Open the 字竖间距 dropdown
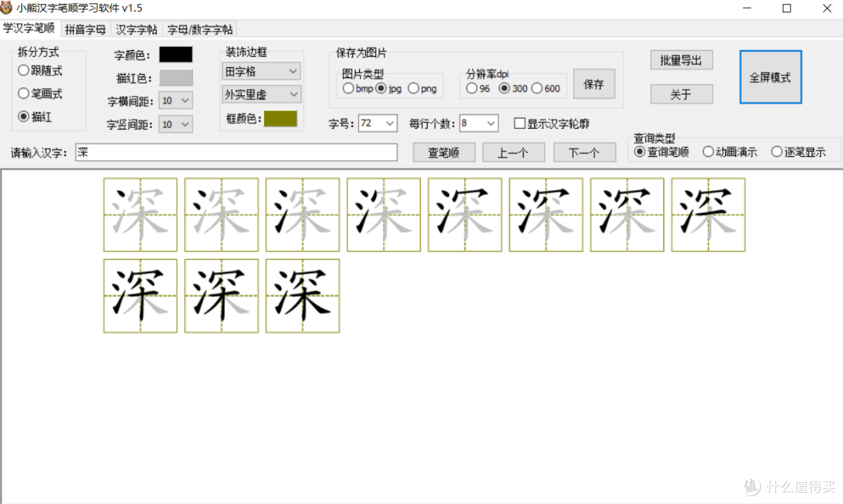This screenshot has width=843, height=504. click(176, 124)
